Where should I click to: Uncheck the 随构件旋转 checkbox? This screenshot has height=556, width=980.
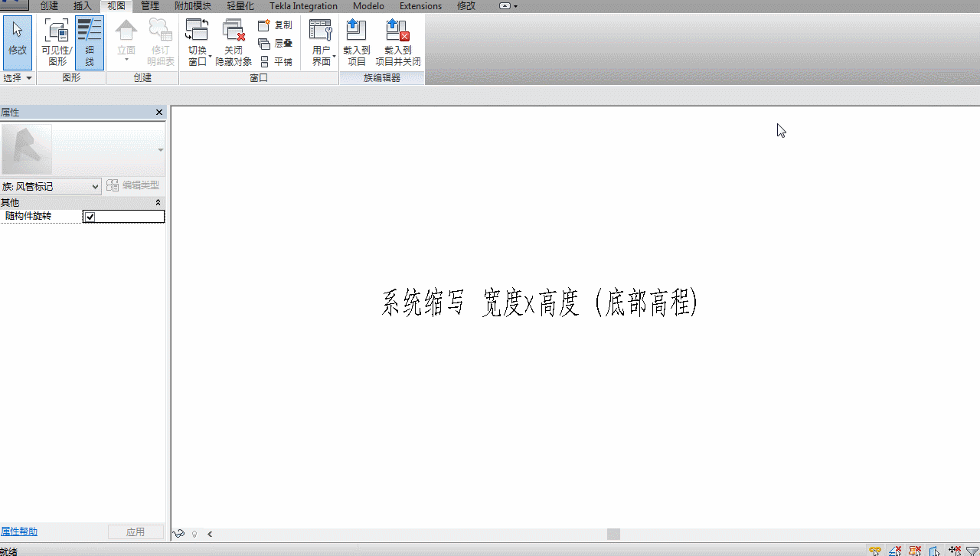click(90, 217)
